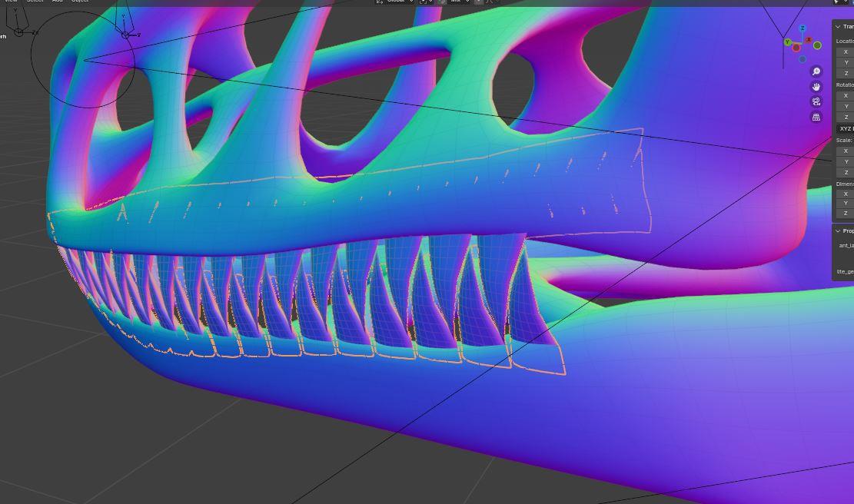Click the Scale Z field

pyautogui.click(x=846, y=173)
